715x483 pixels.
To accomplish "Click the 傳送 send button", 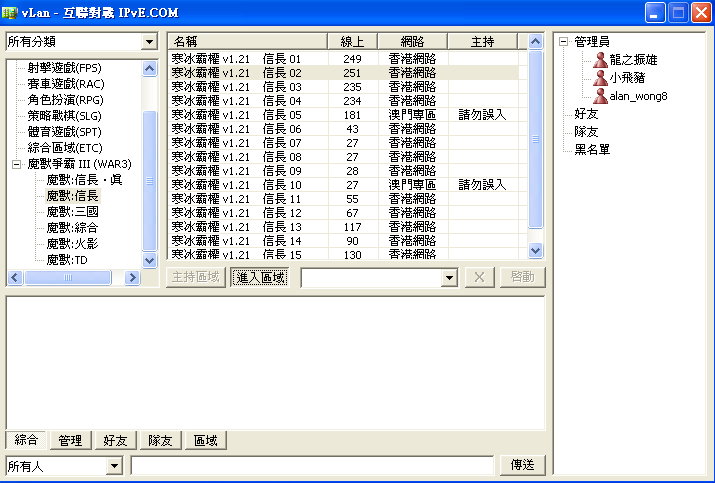I will pos(523,465).
